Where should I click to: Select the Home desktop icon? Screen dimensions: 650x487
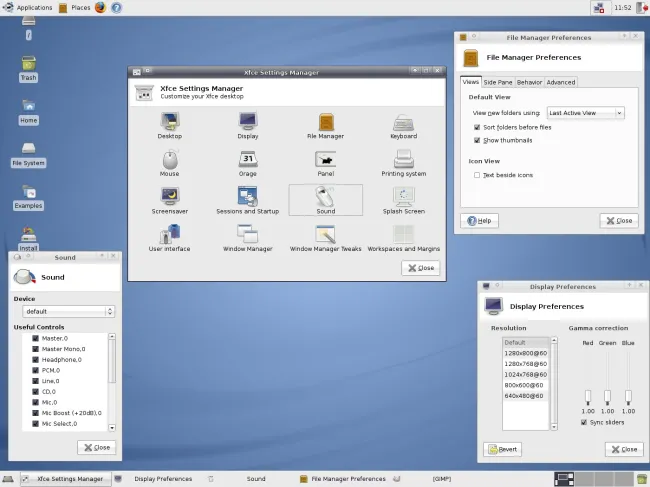[x=29, y=112]
